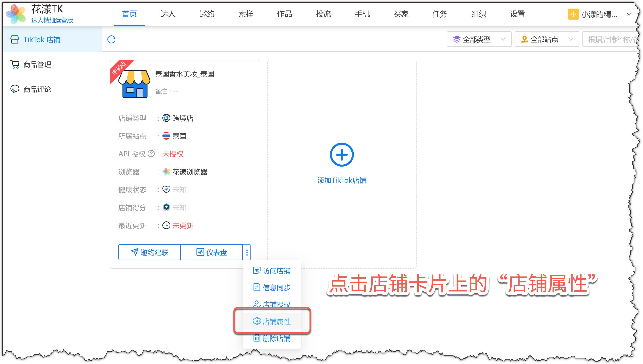
Task: Select the 作品 tab
Action: tap(285, 14)
